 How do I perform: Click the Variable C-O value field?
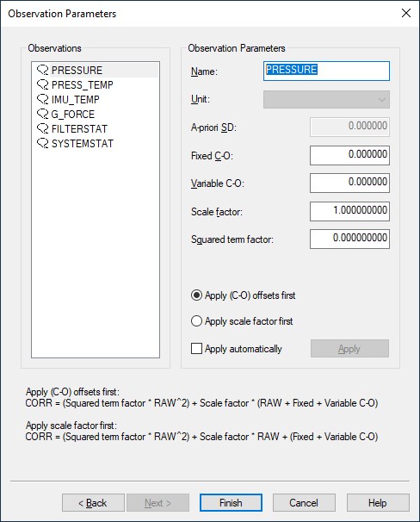349,183
